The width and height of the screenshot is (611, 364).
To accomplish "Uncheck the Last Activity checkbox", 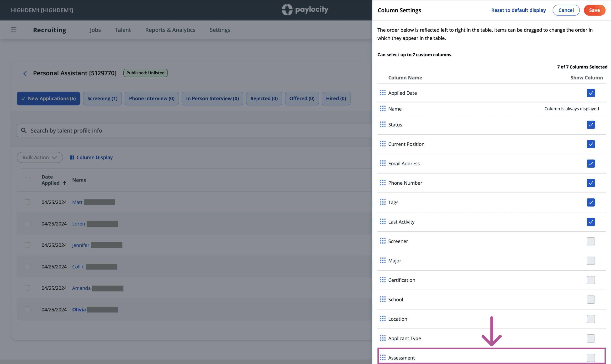I will click(591, 222).
